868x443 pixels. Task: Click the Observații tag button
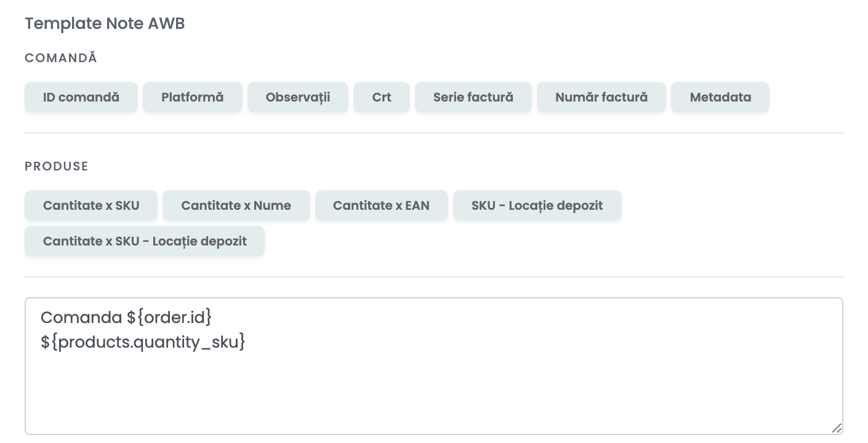tap(298, 97)
